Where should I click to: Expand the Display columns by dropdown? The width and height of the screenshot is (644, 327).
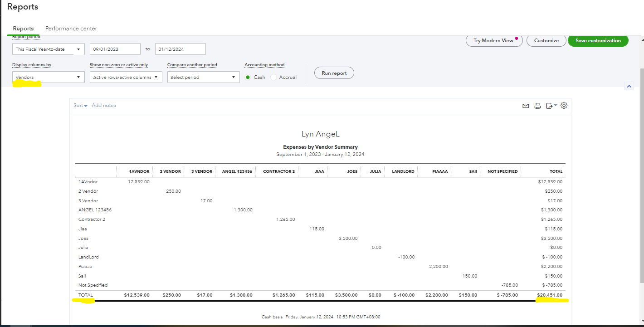point(48,77)
